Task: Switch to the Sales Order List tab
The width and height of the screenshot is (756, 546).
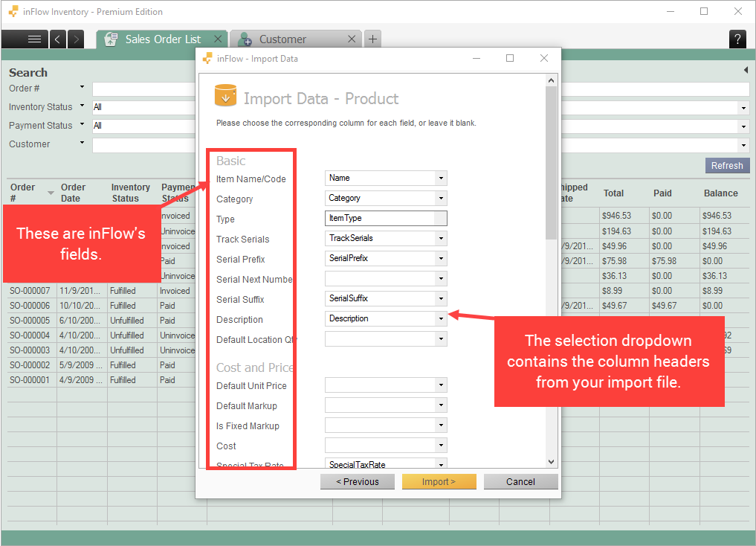Action: 164,38
